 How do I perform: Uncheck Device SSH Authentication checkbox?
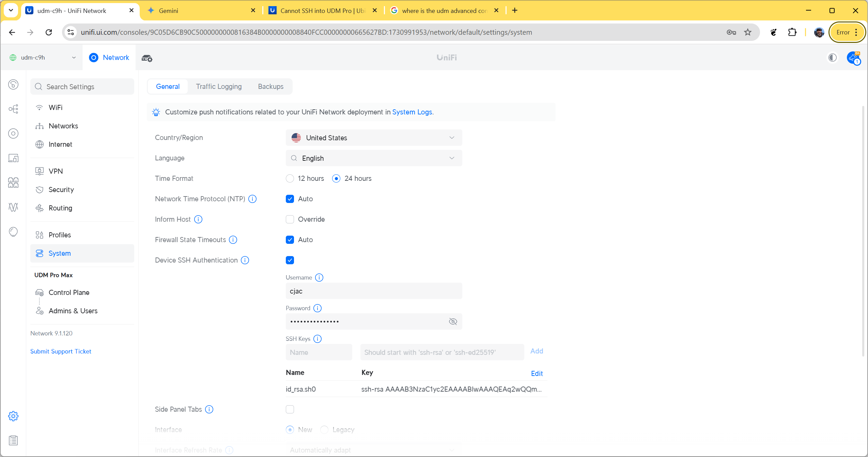[290, 260]
